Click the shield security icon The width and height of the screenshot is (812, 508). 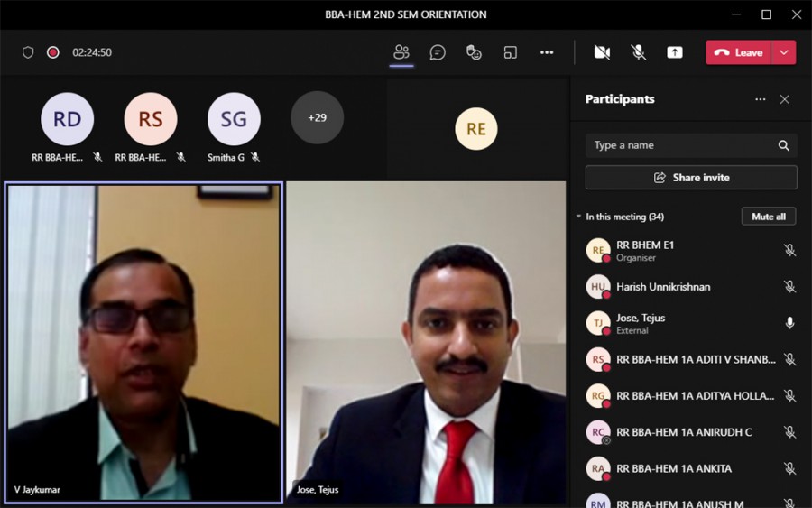[28, 52]
